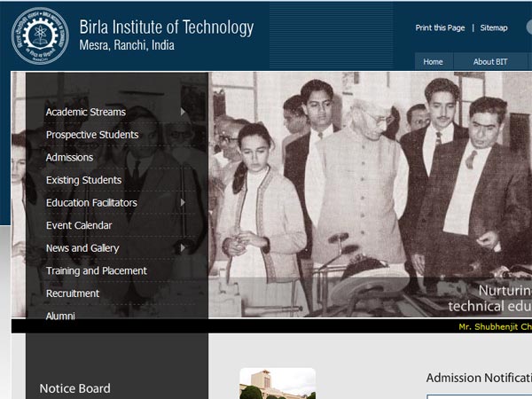Expand the Education Facilitators submenu arrow
Screen dimensions: 532x399
[x=183, y=203]
